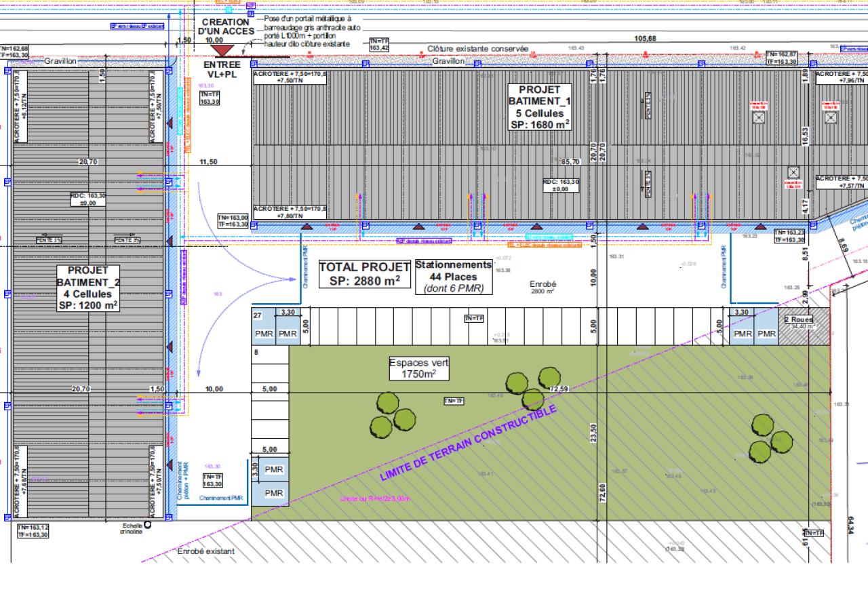
Task: Select RDC: 163,30 tag inside Batiment_2
Action: pyautogui.click(x=89, y=199)
